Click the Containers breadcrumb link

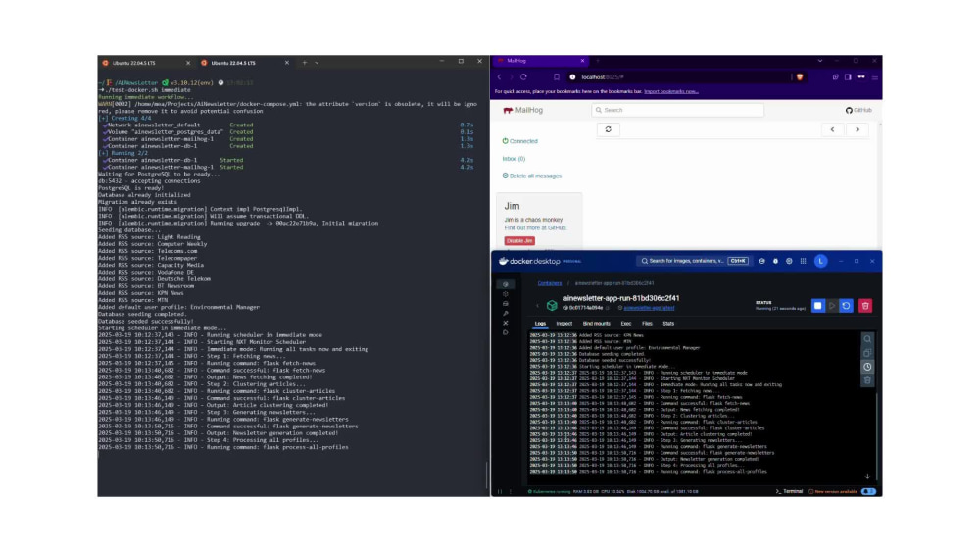(550, 283)
